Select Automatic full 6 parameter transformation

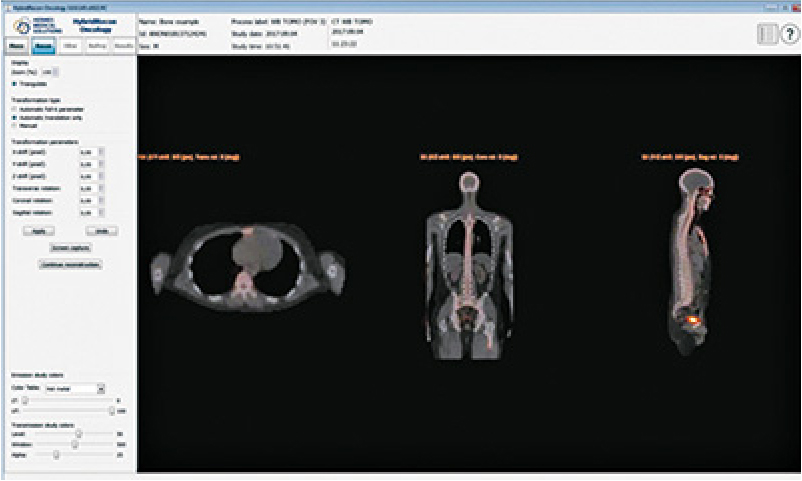(14, 110)
